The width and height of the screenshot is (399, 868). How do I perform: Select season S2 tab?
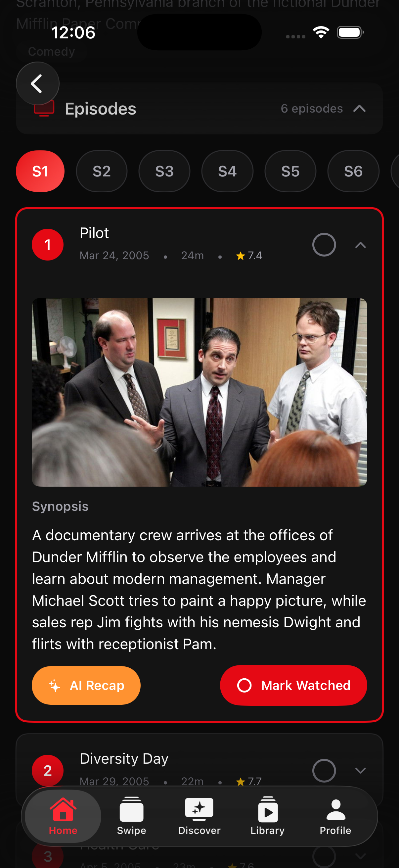click(102, 171)
